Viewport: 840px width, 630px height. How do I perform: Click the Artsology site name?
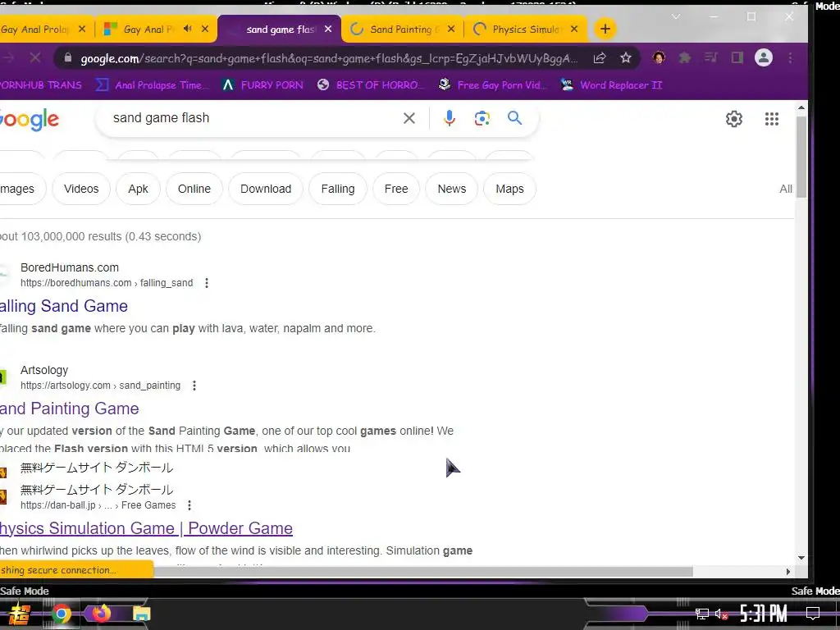44,370
